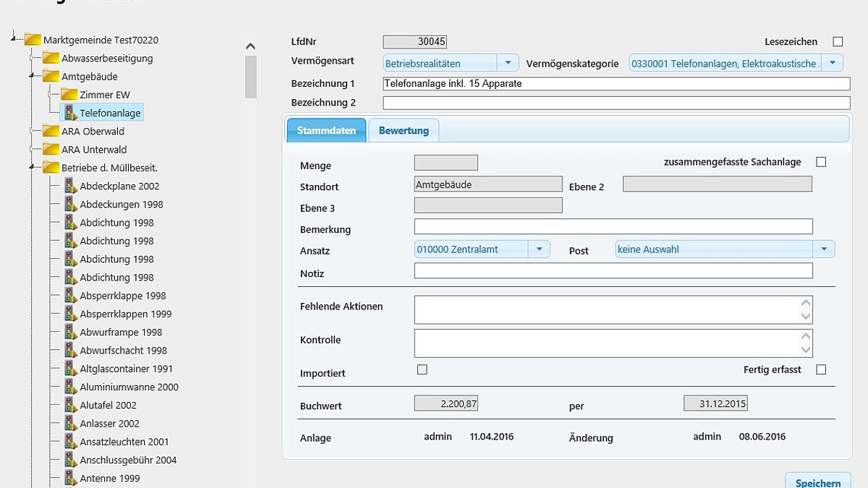Toggle the zusammengefasste Sachanlage checkbox
The image size is (868, 488).
[821, 162]
